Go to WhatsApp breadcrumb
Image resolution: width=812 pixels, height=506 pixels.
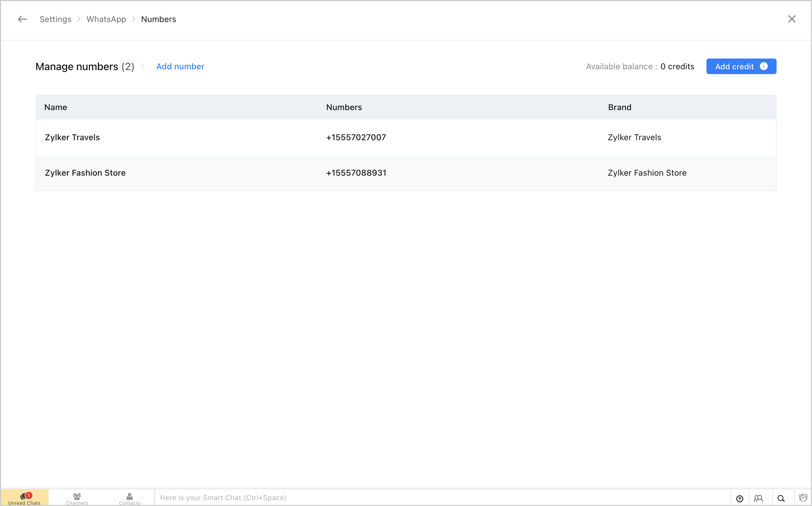tap(106, 19)
